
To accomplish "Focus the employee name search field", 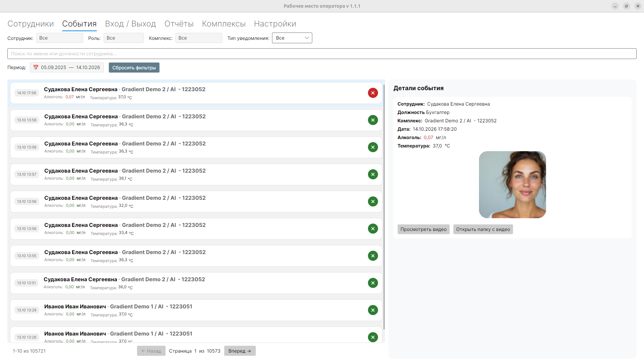I will click(322, 54).
